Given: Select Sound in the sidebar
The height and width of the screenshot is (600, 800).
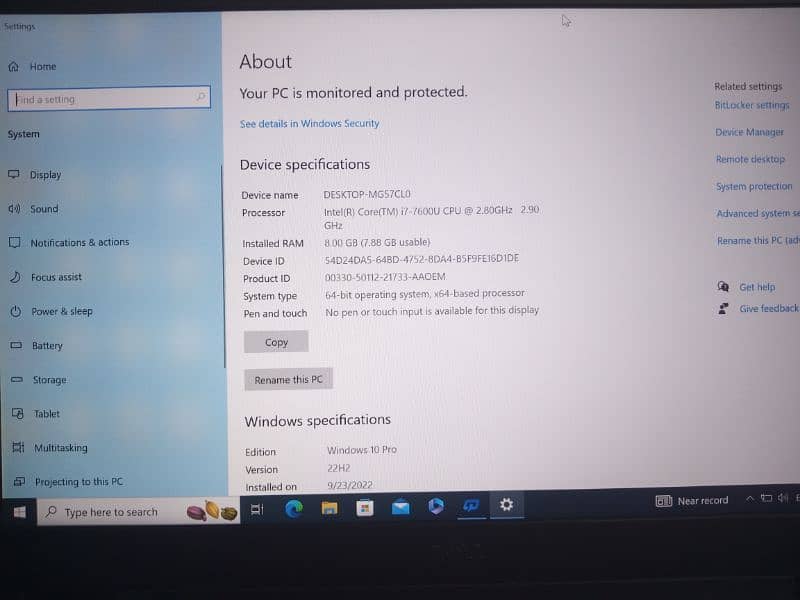Looking at the screenshot, I should click(44, 209).
